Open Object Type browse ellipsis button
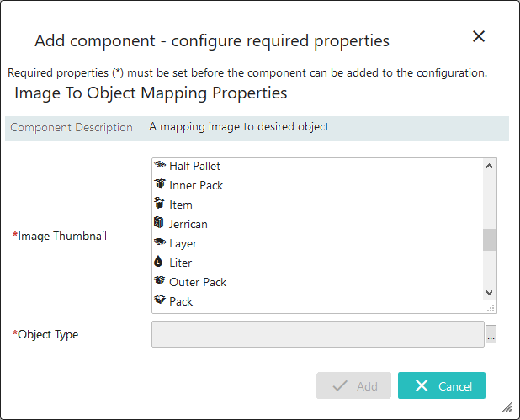Image resolution: width=520 pixels, height=420 pixels. pyautogui.click(x=491, y=334)
